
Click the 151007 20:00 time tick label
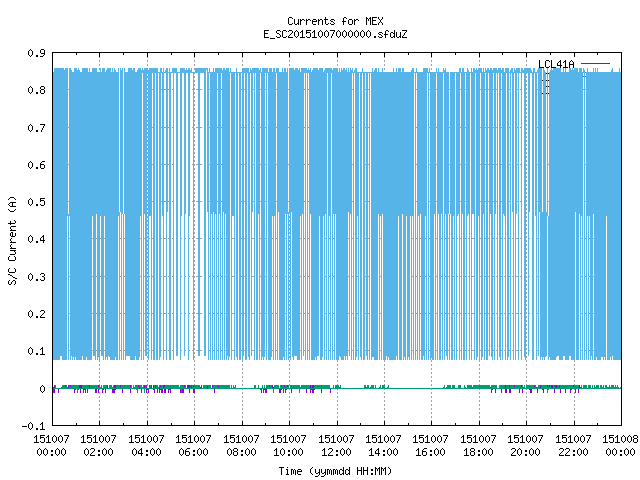pyautogui.click(x=525, y=446)
